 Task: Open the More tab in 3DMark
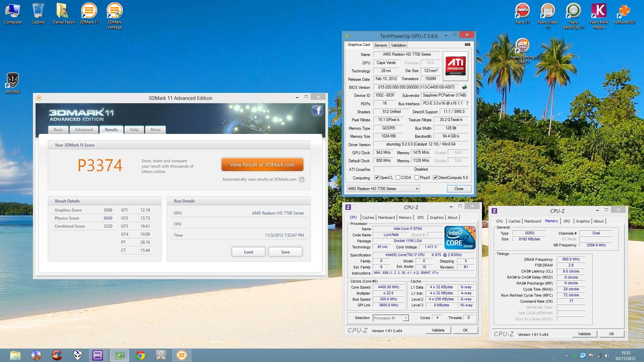[155, 130]
